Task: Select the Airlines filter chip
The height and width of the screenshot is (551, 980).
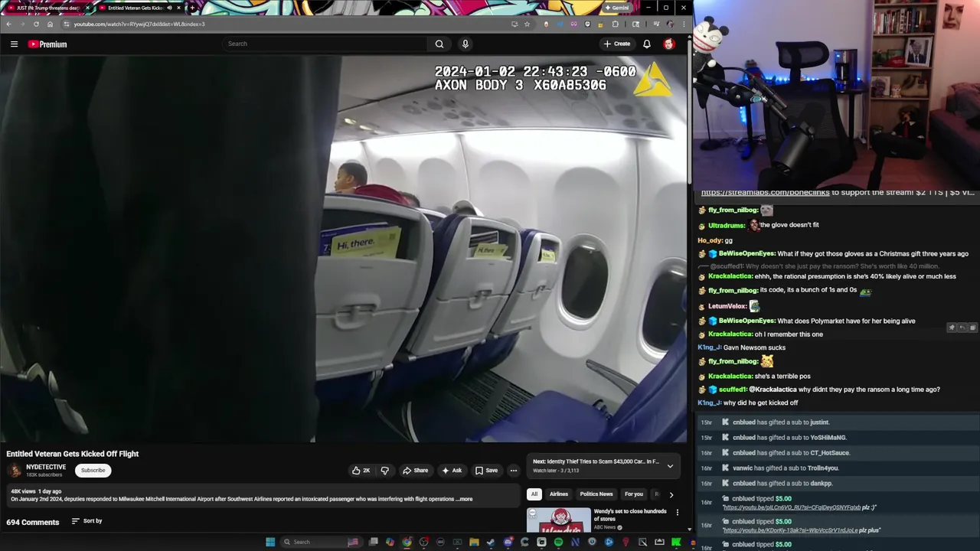Action: [559, 494]
